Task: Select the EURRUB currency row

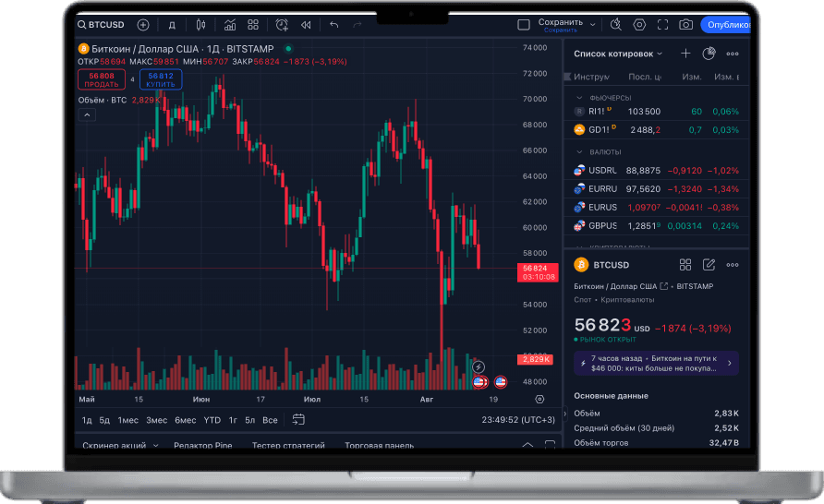Action: pos(657,189)
